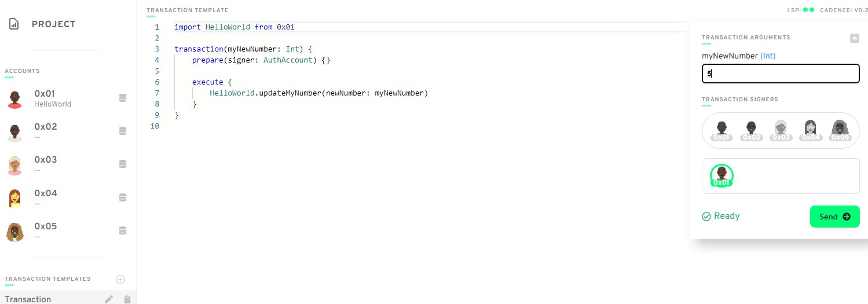
Task: Click the (Int) type label
Action: click(x=768, y=56)
